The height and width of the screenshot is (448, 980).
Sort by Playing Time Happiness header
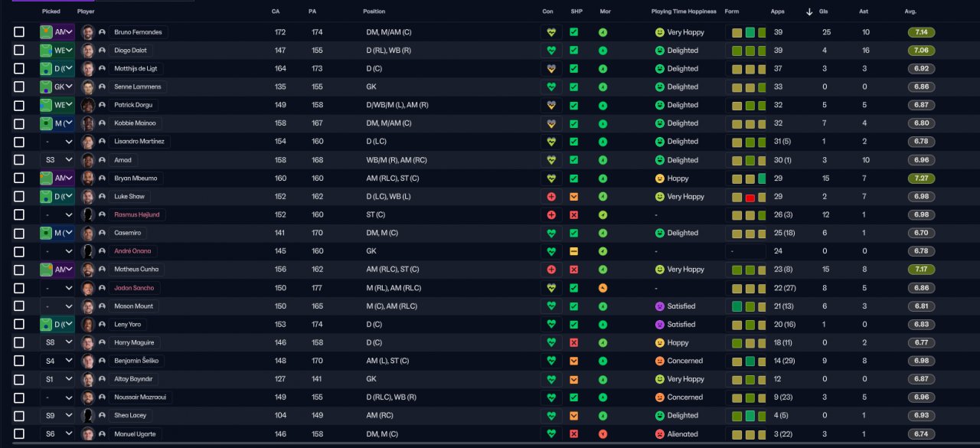pyautogui.click(x=684, y=11)
